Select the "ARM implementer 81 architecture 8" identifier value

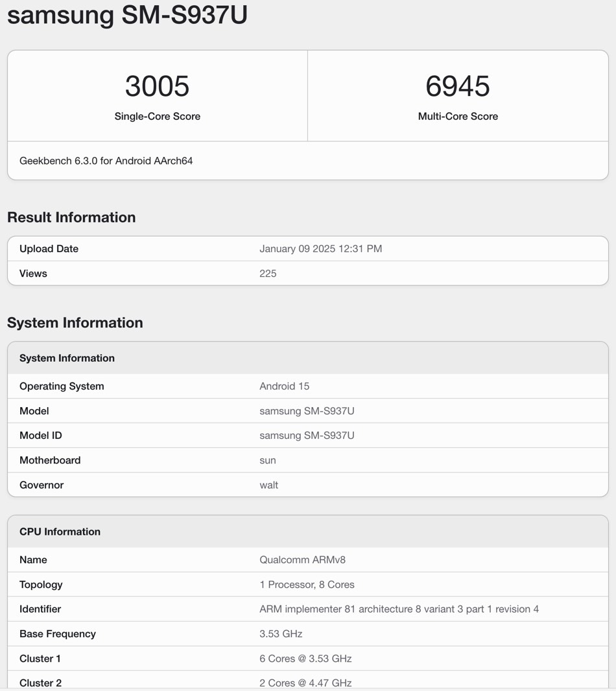click(399, 609)
